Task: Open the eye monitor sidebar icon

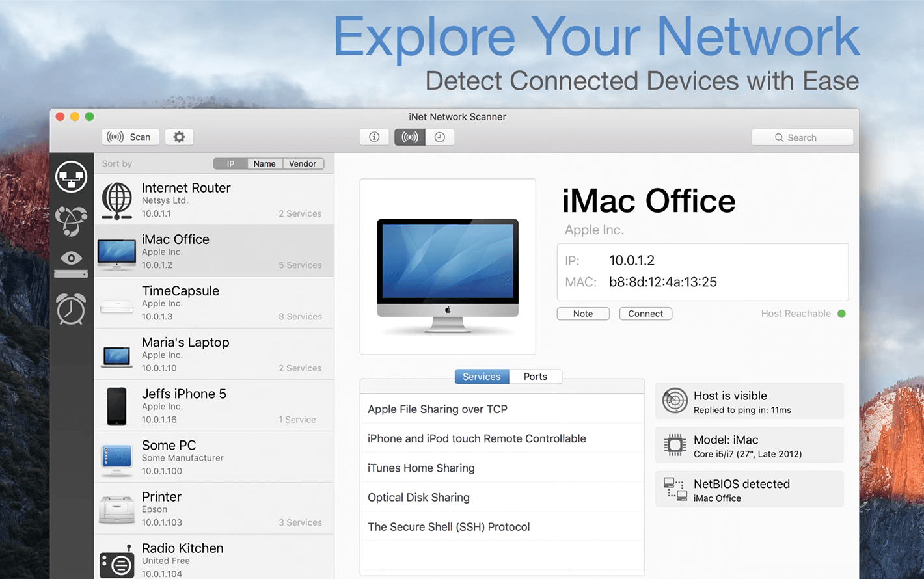Action: 71,264
